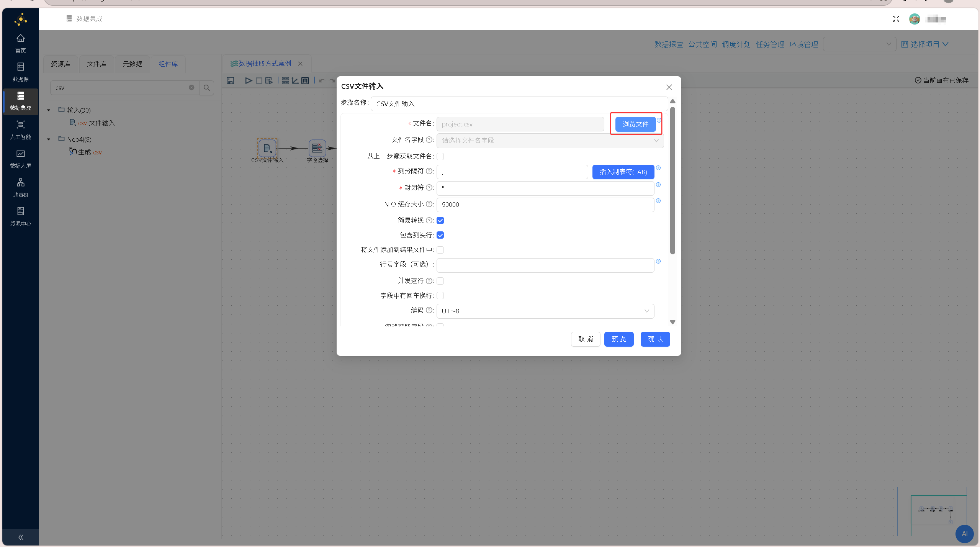Click the 插入制表符(TAB) button
980x547 pixels.
(623, 172)
